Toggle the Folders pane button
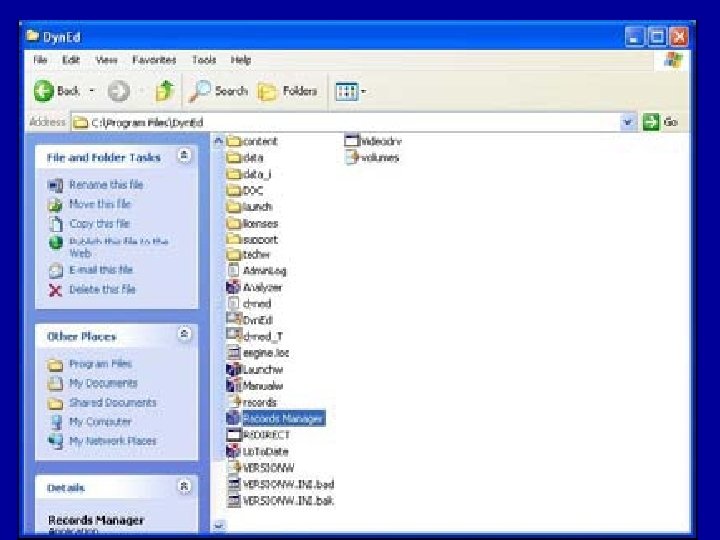Image resolution: width=720 pixels, height=540 pixels. coord(287,91)
